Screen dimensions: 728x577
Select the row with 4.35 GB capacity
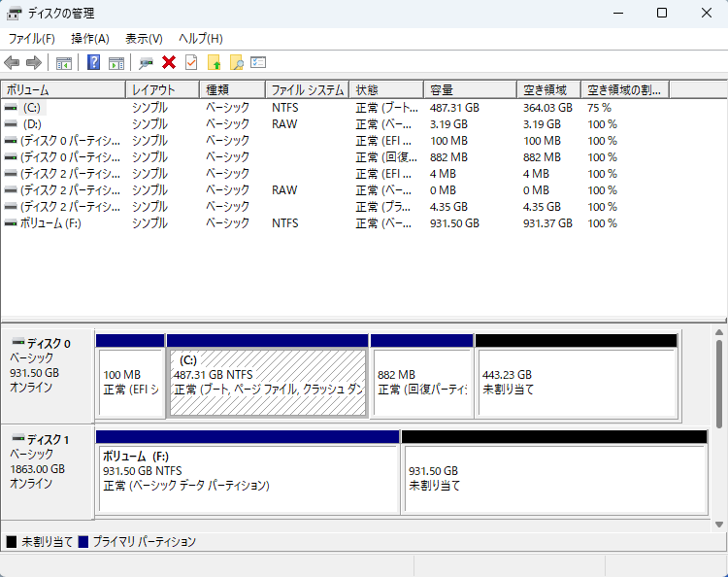coord(335,207)
